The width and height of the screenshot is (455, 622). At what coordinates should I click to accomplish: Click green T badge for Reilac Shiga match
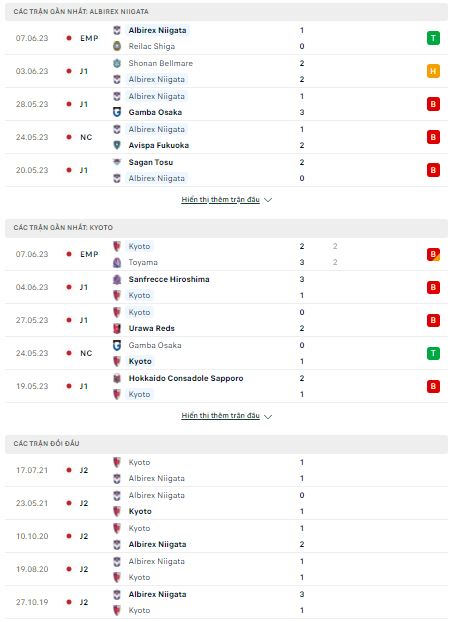click(433, 38)
